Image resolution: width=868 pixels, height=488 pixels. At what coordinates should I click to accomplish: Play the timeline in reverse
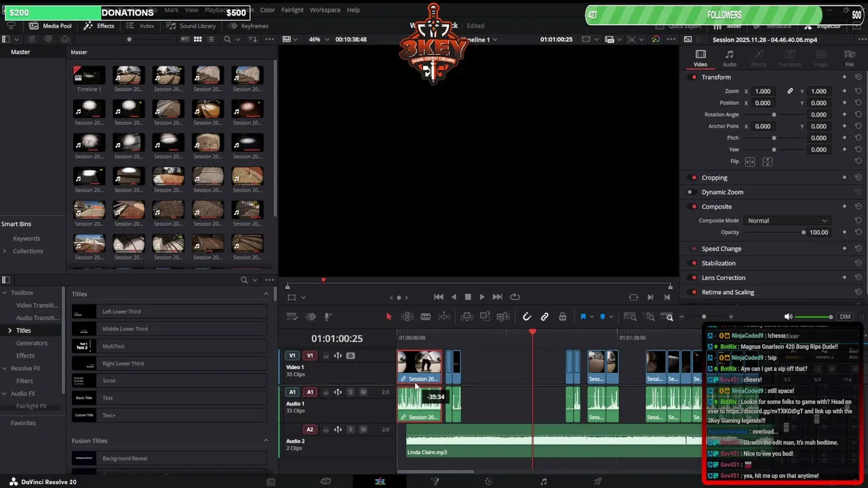pos(454,297)
